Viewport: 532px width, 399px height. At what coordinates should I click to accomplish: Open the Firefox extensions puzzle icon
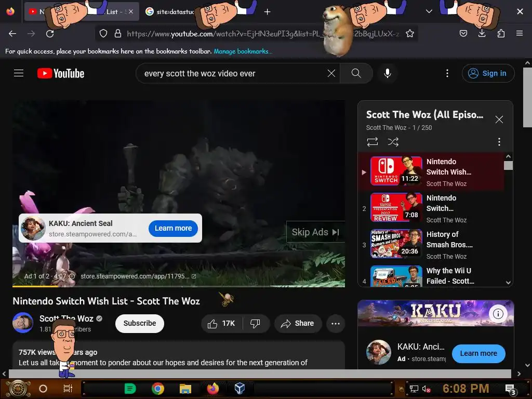coord(501,33)
